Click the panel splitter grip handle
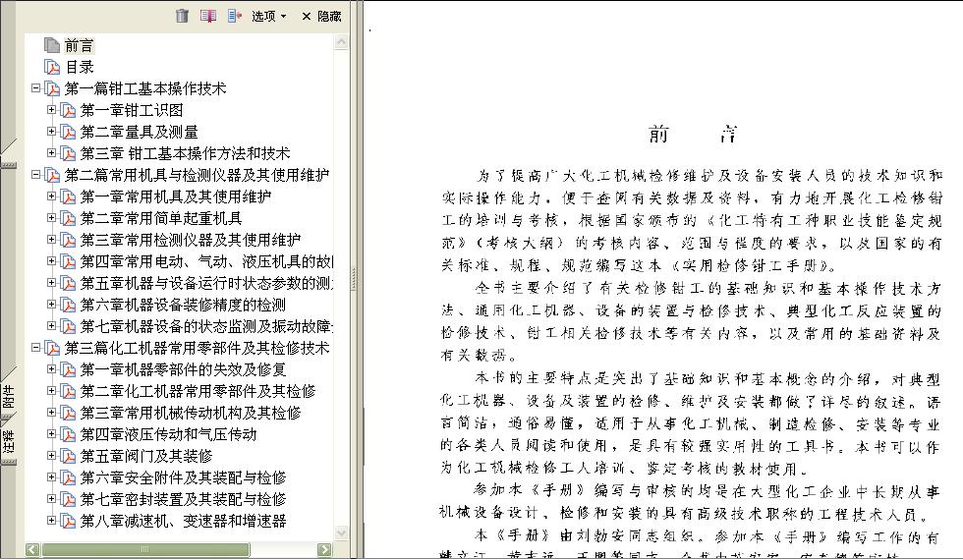 pos(354,279)
